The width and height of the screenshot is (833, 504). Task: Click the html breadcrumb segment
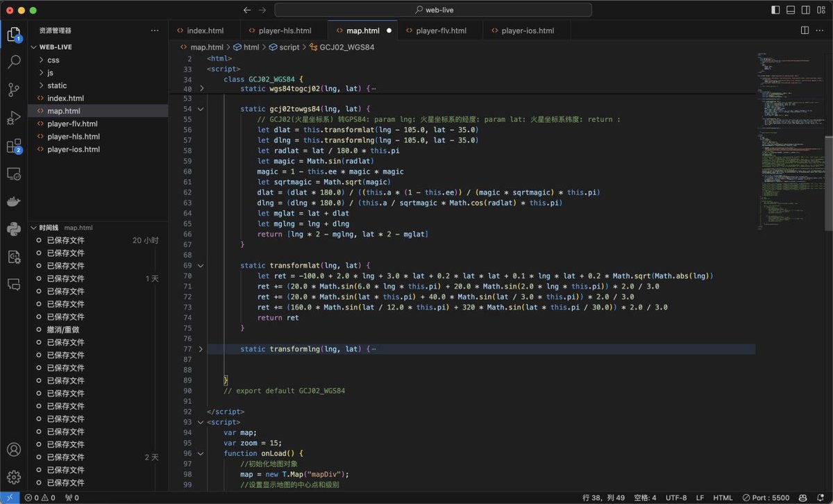pyautogui.click(x=251, y=47)
